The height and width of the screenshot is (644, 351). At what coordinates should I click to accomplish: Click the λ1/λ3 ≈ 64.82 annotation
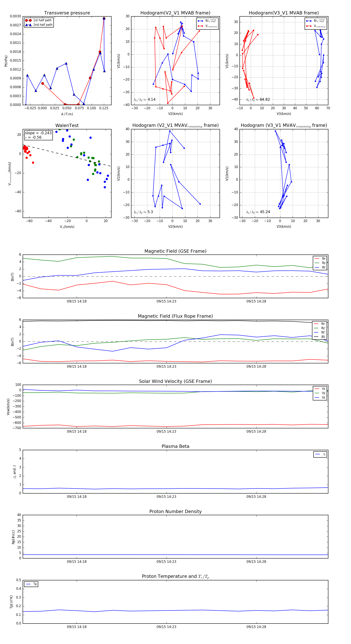coord(258,100)
